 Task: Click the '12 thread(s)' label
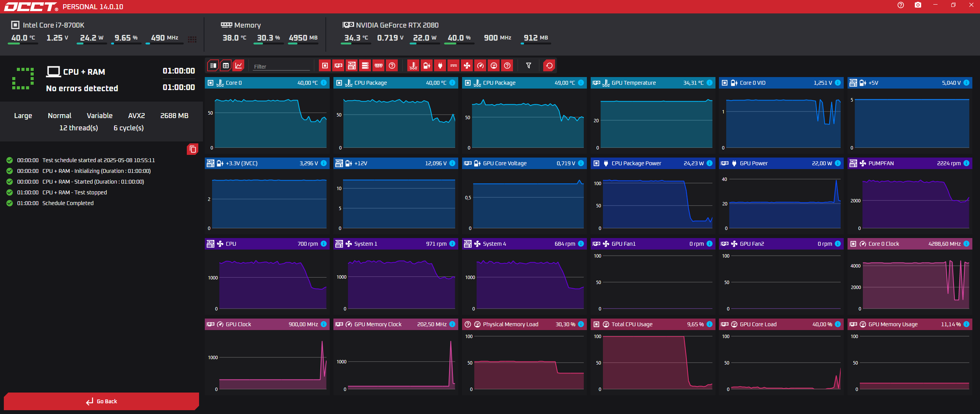pyautogui.click(x=79, y=128)
